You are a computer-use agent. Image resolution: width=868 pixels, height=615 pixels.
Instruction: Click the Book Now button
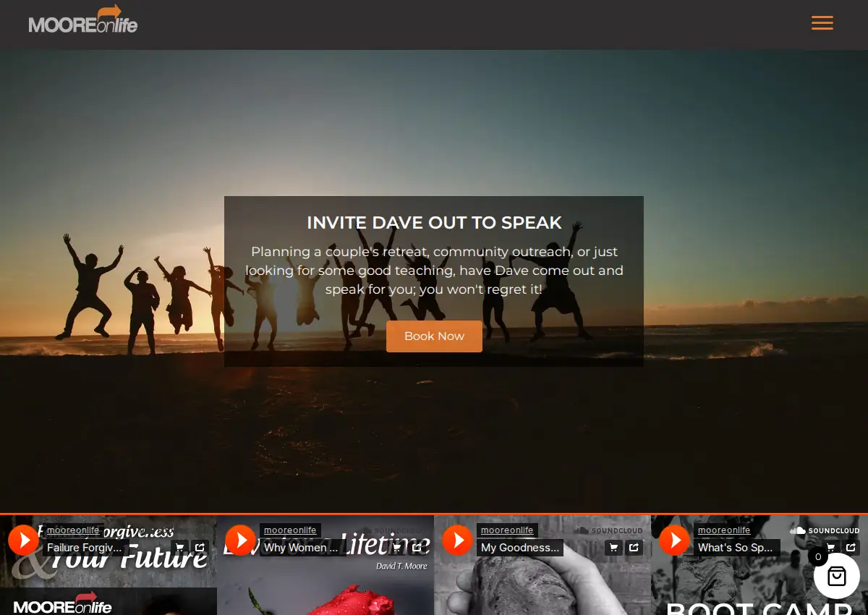point(434,336)
